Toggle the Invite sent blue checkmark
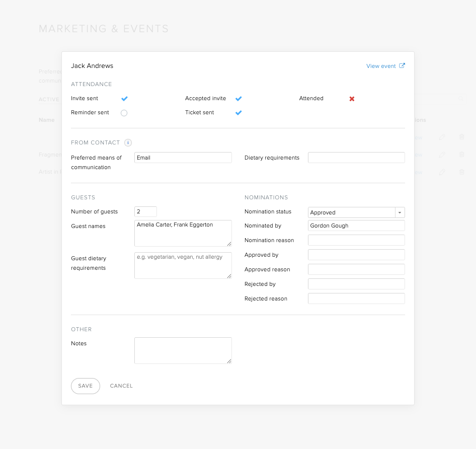This screenshot has width=476, height=449. tap(124, 99)
